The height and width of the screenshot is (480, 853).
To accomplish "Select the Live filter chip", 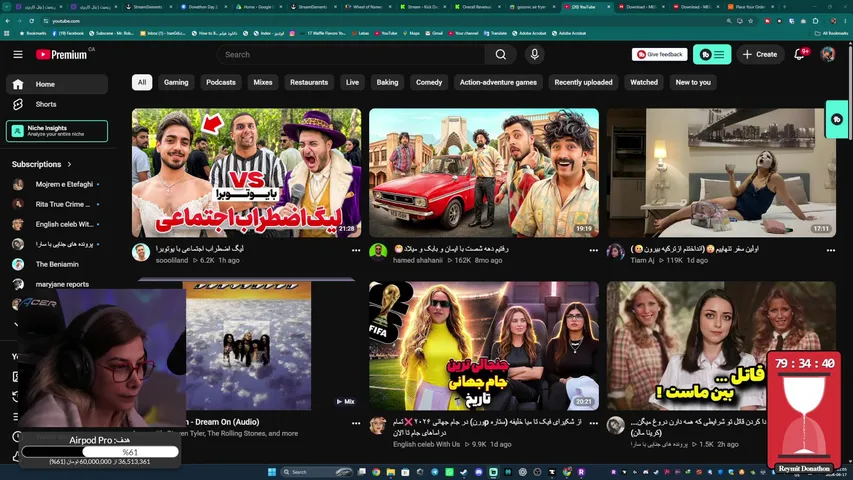I will (x=353, y=82).
